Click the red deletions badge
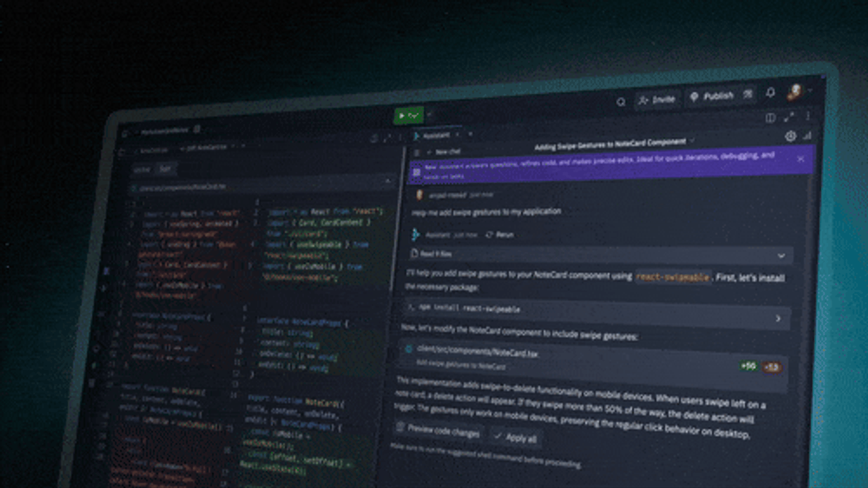Image resolution: width=868 pixels, height=488 pixels. click(772, 367)
